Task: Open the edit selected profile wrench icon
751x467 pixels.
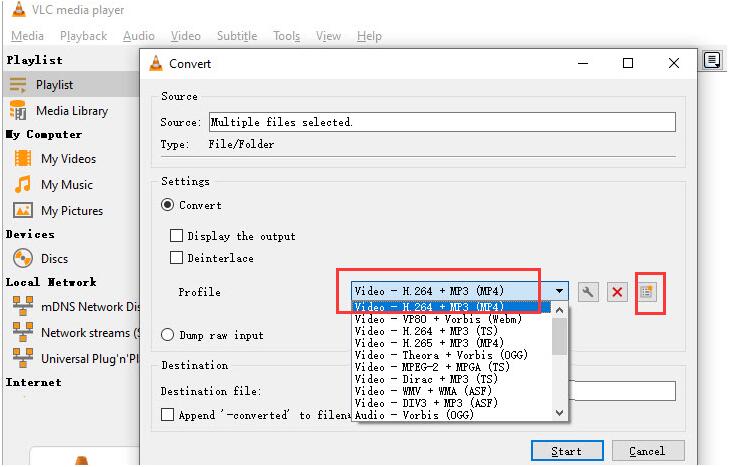Action: pos(588,292)
